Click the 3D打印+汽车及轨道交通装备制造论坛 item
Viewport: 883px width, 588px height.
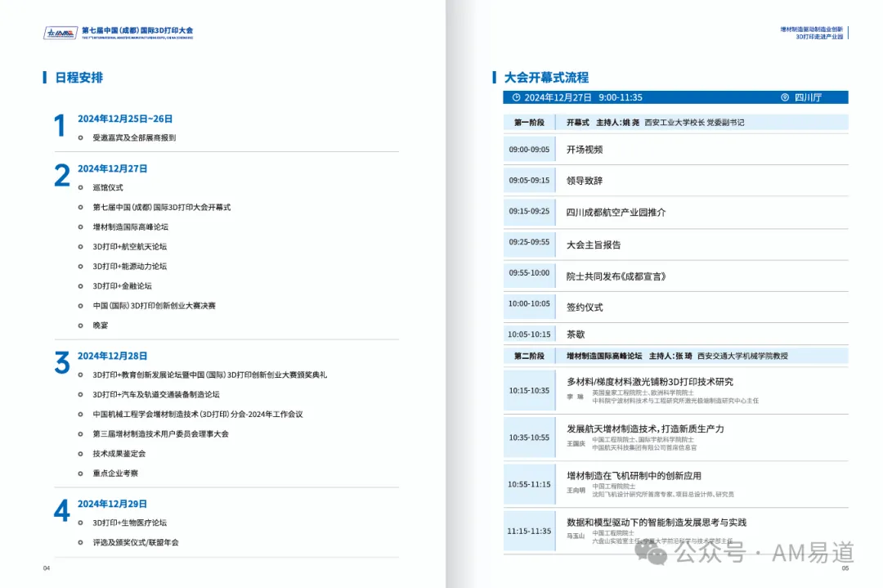[x=156, y=395]
